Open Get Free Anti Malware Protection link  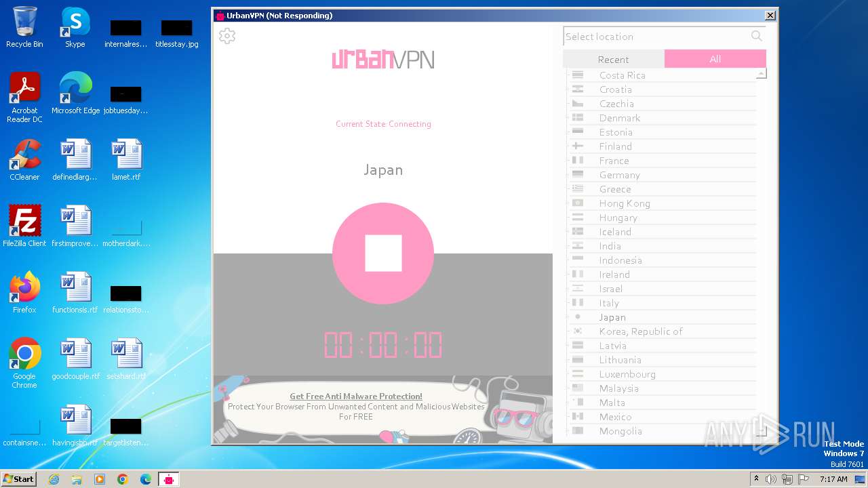click(356, 396)
